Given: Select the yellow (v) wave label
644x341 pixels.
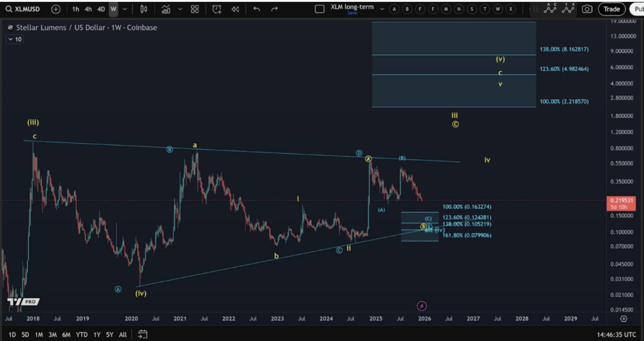Looking at the screenshot, I should click(500, 59).
